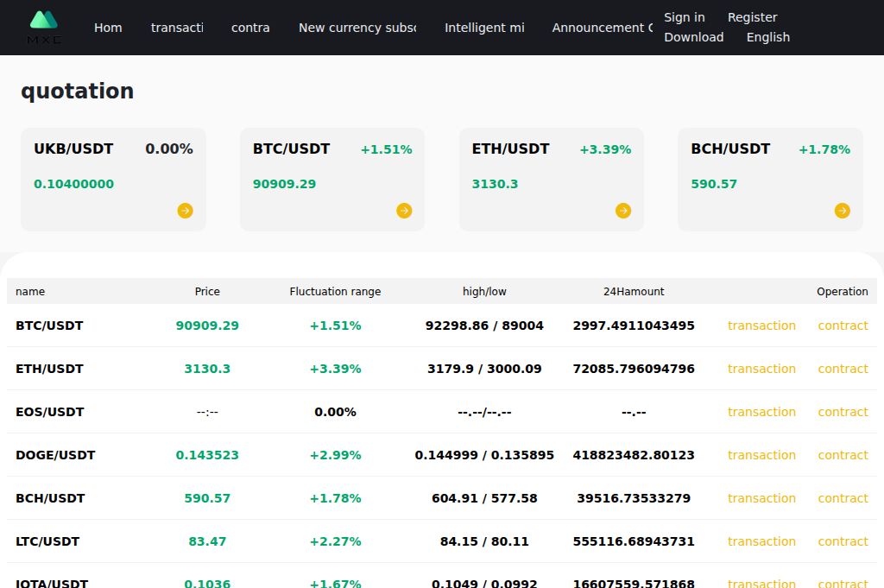This screenshot has height=588, width=884.
Task: Open the Intelligent mining menu
Action: [x=484, y=27]
